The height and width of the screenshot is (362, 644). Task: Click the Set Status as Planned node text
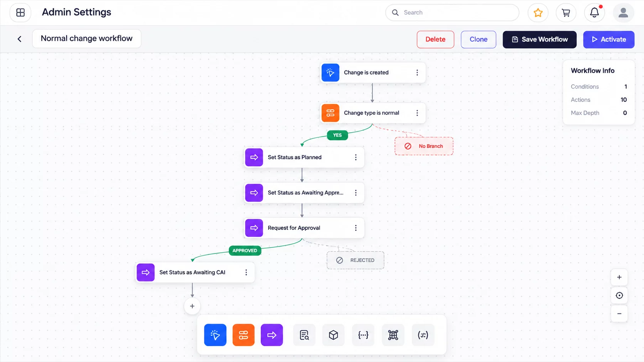tap(295, 157)
